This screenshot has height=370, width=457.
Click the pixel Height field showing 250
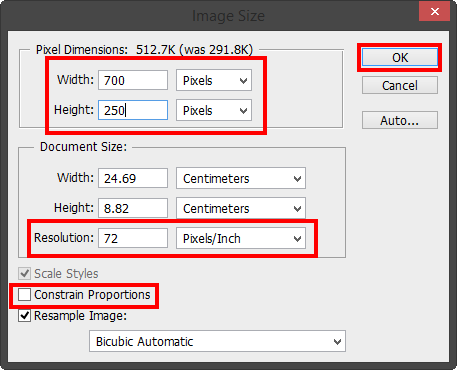(x=133, y=110)
